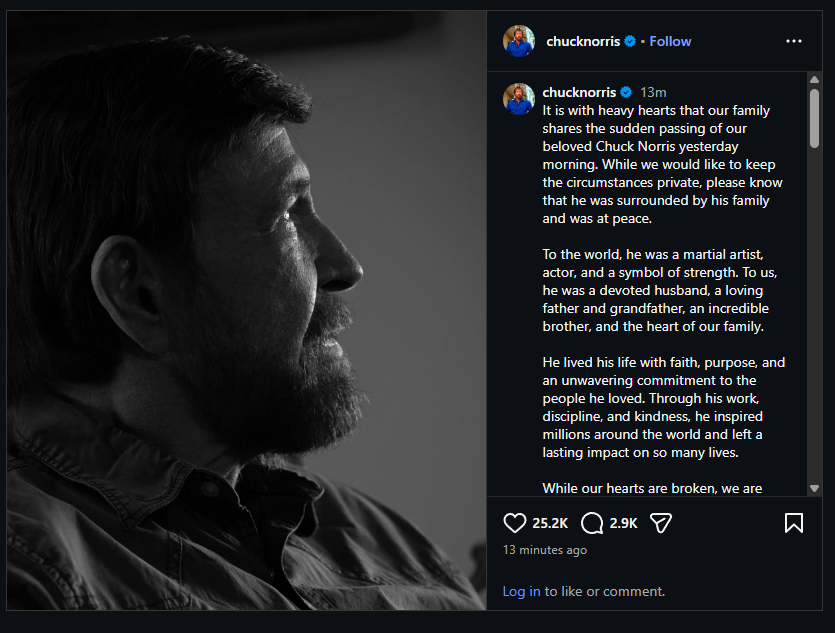Click the caption scrollbar thumb
Image resolution: width=835 pixels, height=633 pixels.
click(x=814, y=118)
